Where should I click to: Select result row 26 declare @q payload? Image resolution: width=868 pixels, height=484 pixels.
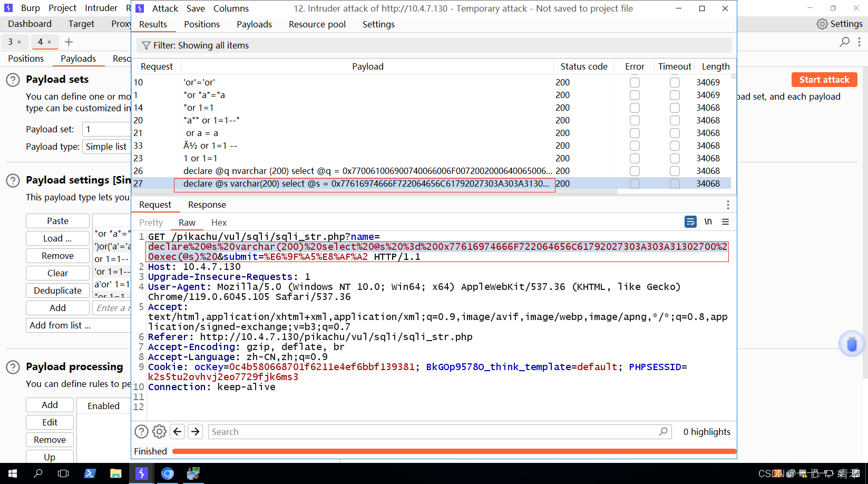[x=431, y=171]
